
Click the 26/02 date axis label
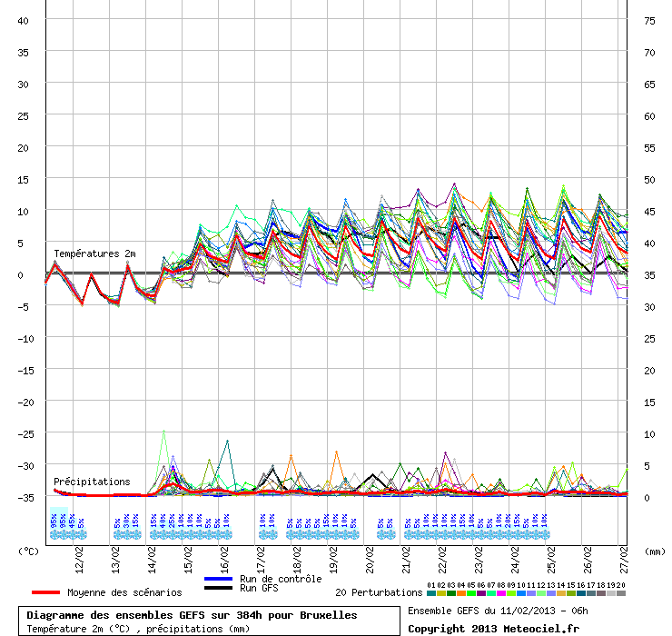point(588,560)
